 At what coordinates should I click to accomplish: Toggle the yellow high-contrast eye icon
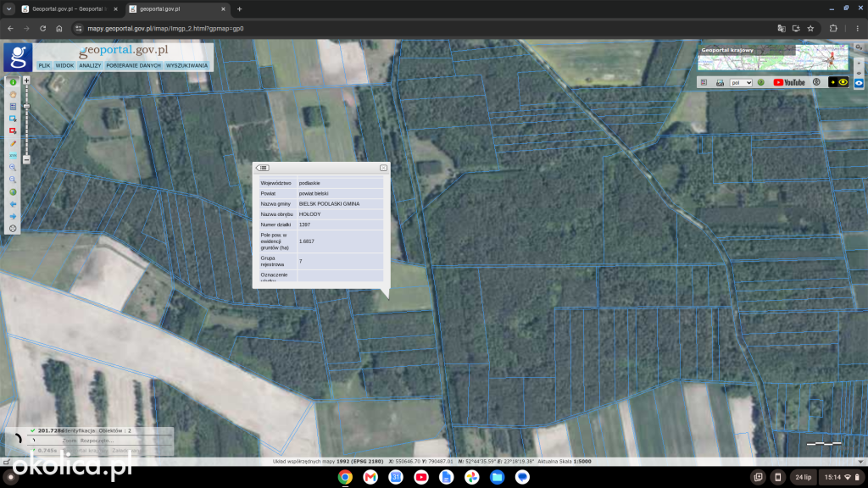tap(843, 82)
